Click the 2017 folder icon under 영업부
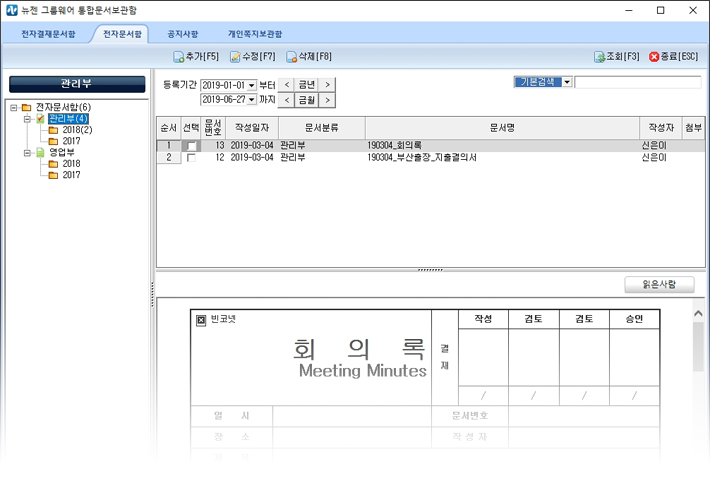The width and height of the screenshot is (710, 483). (53, 175)
